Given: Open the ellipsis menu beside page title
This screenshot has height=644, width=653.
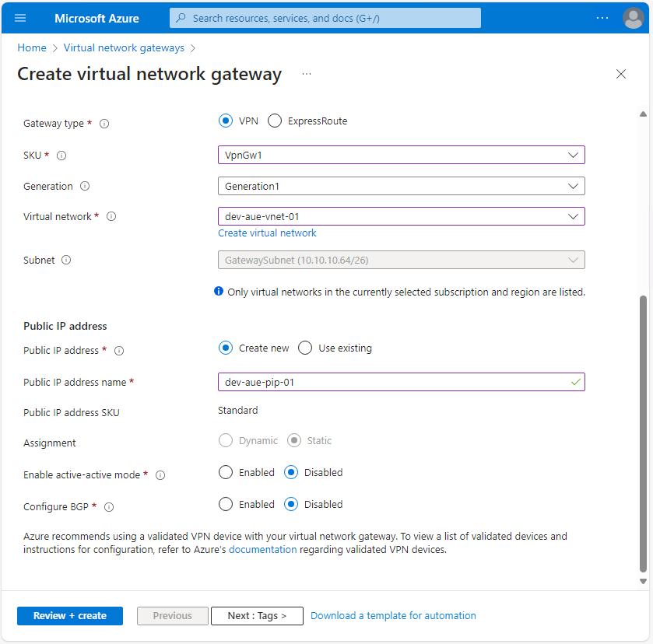Looking at the screenshot, I should [306, 74].
